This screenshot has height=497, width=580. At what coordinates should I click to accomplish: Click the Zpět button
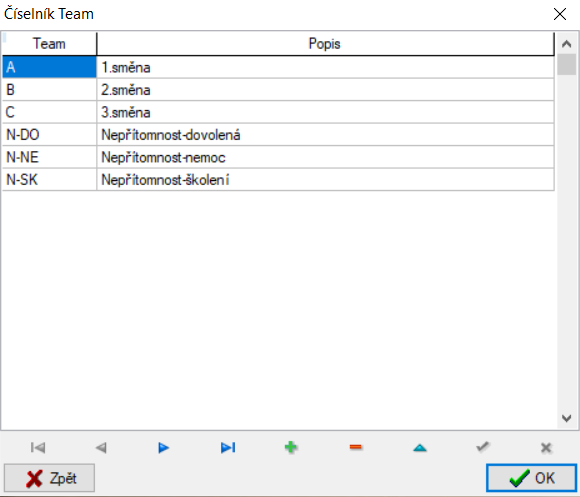[49, 478]
